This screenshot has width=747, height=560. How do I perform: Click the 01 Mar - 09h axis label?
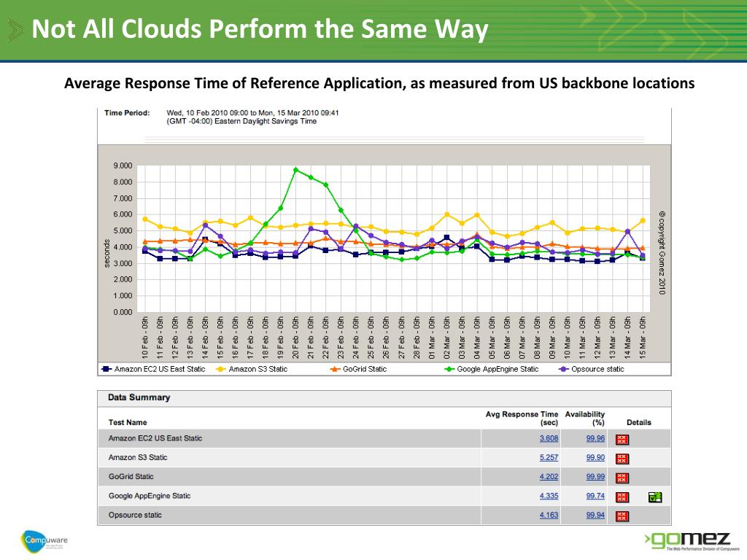(x=432, y=337)
